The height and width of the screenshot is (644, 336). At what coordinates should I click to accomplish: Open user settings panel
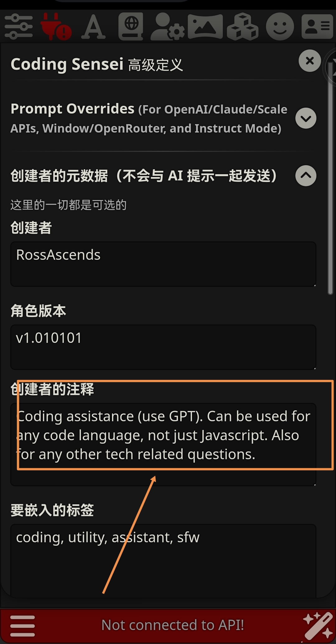(168, 26)
